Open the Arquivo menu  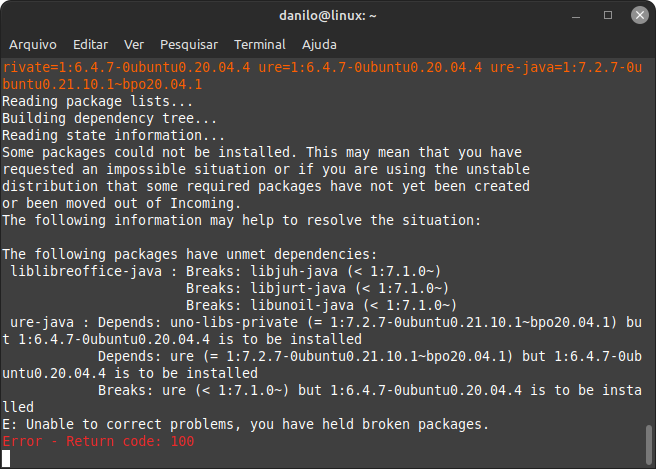click(x=33, y=44)
